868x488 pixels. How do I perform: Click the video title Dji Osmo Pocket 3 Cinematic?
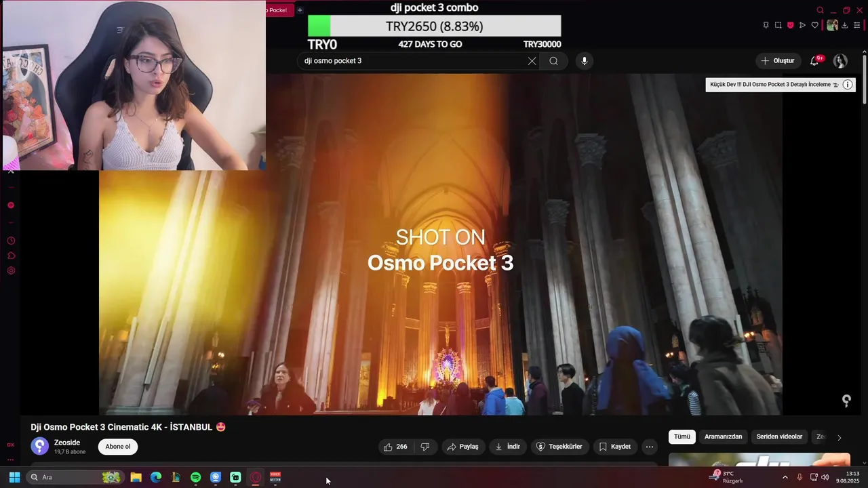coord(128,427)
